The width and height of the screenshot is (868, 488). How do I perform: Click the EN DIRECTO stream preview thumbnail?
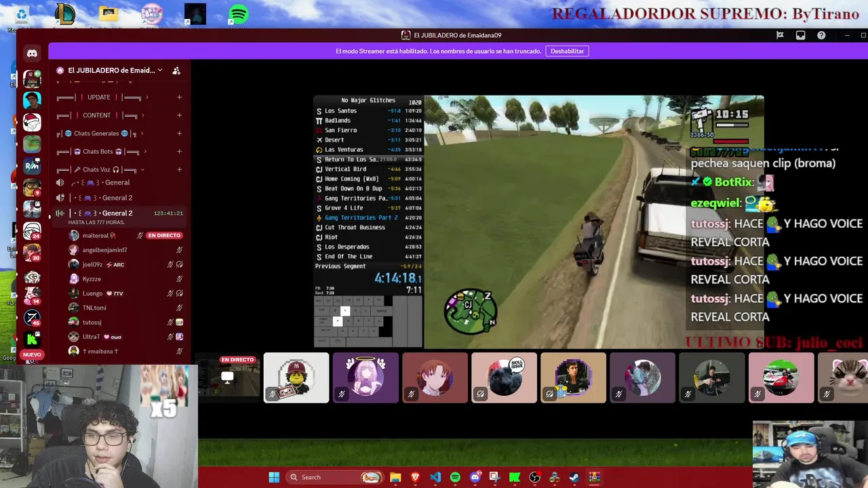tap(229, 378)
